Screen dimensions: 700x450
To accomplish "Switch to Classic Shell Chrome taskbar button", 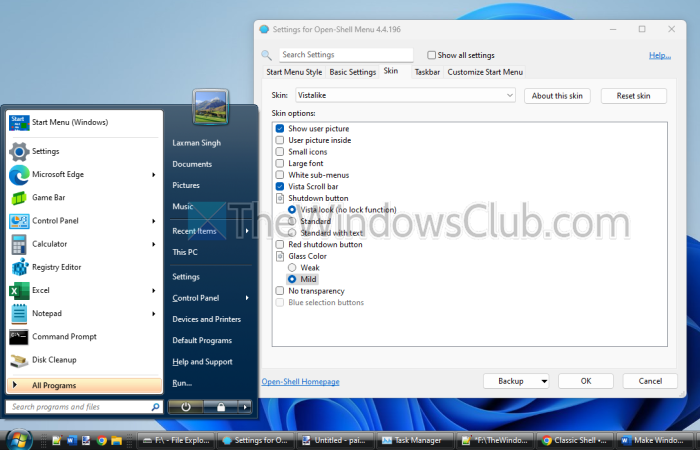I will point(575,441).
